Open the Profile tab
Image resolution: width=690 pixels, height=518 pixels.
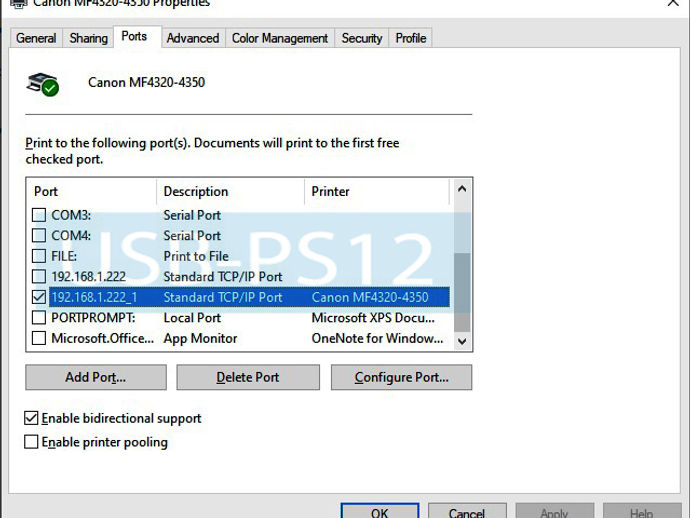click(x=411, y=38)
